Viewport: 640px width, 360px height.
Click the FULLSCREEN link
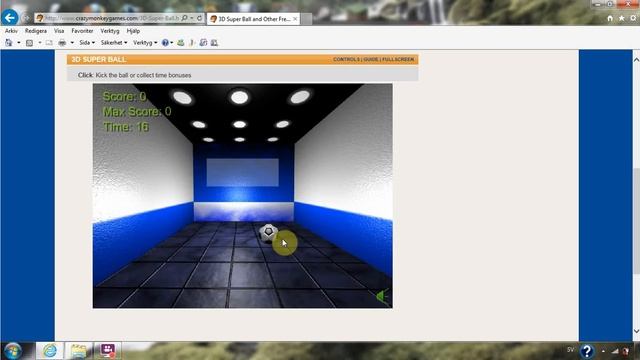pos(398,60)
